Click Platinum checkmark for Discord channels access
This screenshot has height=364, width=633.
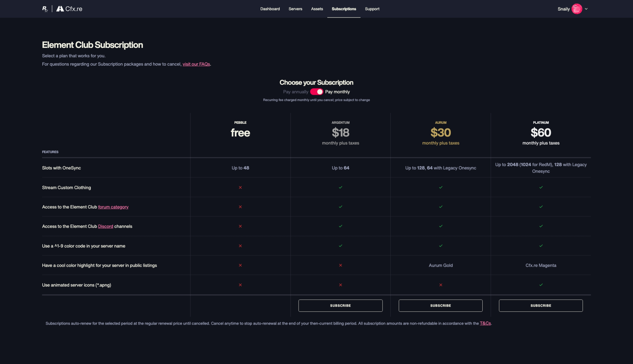pos(541,226)
